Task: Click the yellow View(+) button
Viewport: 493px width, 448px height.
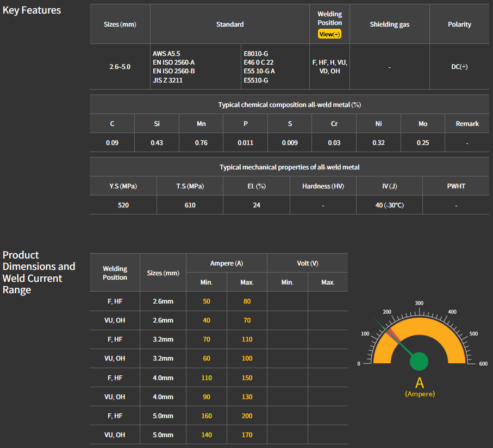Action: pos(329,34)
